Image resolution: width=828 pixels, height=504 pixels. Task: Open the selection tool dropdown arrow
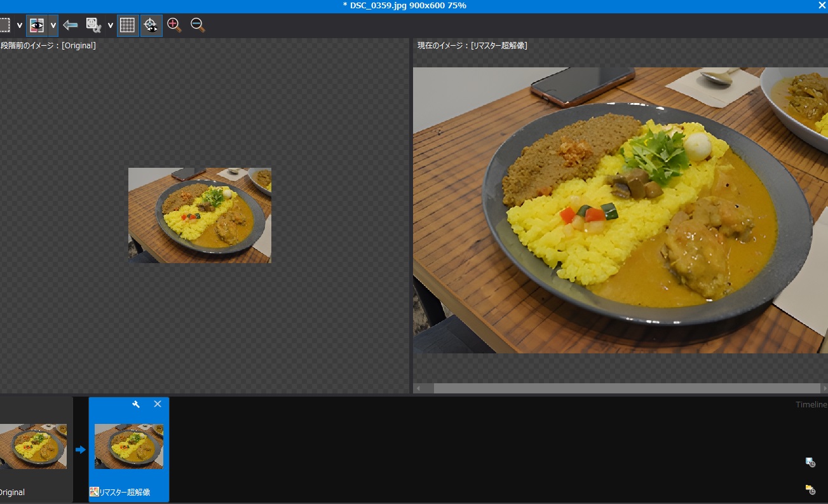(x=19, y=26)
